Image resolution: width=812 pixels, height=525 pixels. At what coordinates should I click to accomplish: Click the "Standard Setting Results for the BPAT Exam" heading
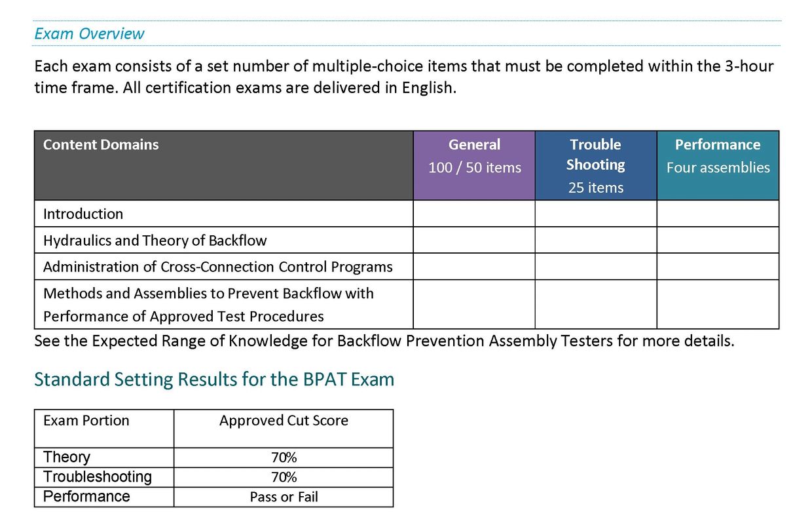pos(214,379)
